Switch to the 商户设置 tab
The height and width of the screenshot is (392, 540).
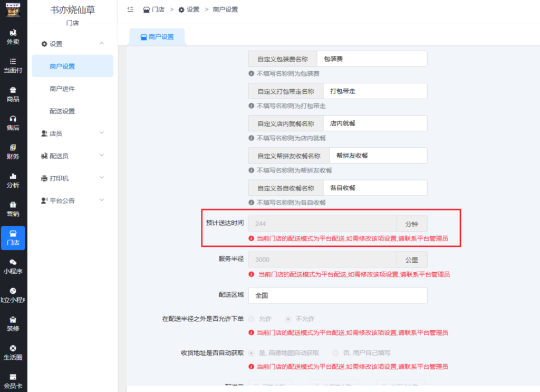tap(157, 37)
